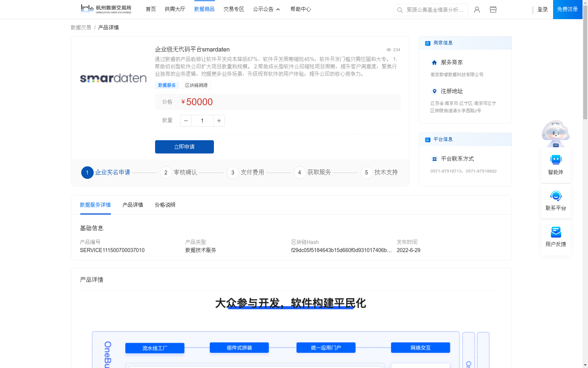588x368 pixels.
Task: Open the Hangzhou Data Exchange logo
Action: [x=106, y=9]
